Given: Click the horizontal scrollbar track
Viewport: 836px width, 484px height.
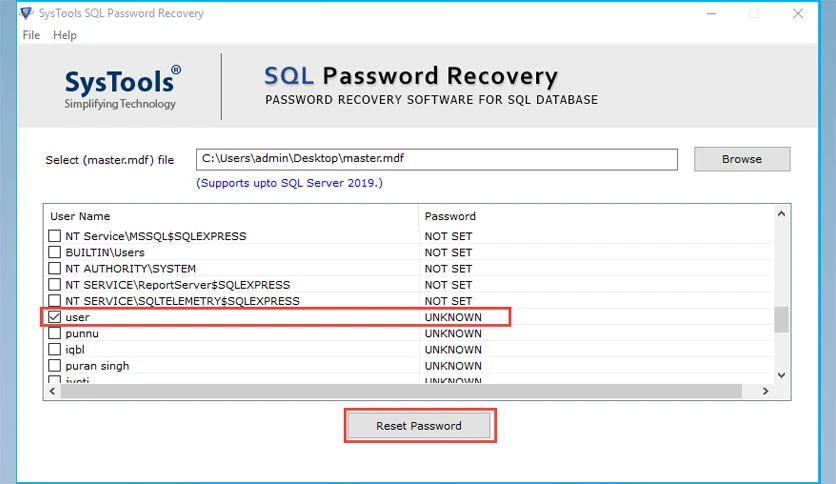Looking at the screenshot, I should coord(401,391).
